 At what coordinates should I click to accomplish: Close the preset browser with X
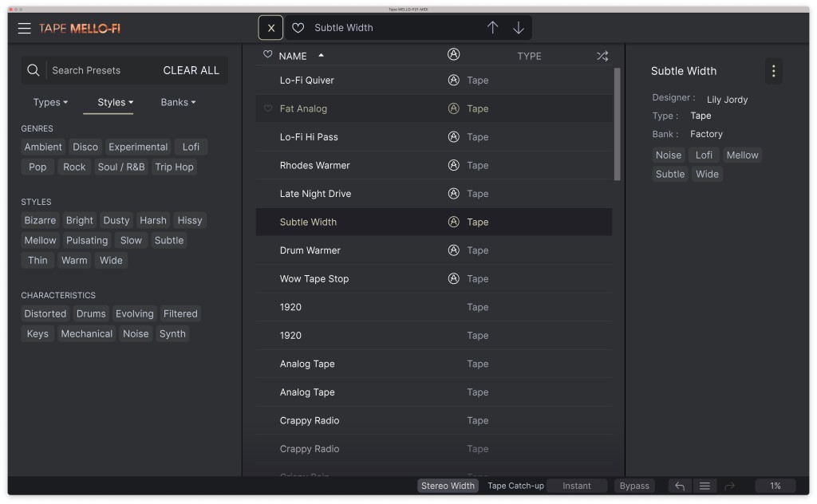[270, 28]
